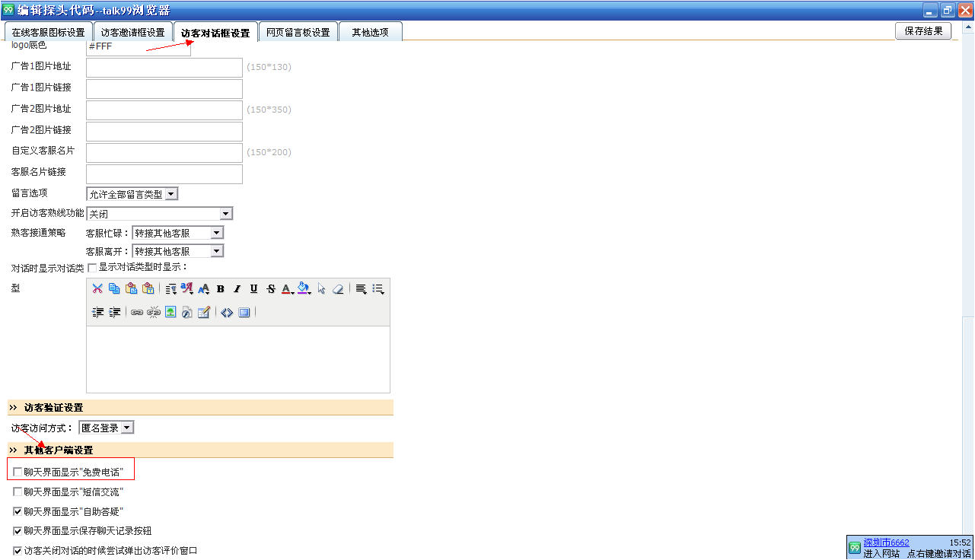Uncheck 访客关闭对话的时候尝试弹出访客评价窗口 checkbox
975x560 pixels.
point(18,550)
